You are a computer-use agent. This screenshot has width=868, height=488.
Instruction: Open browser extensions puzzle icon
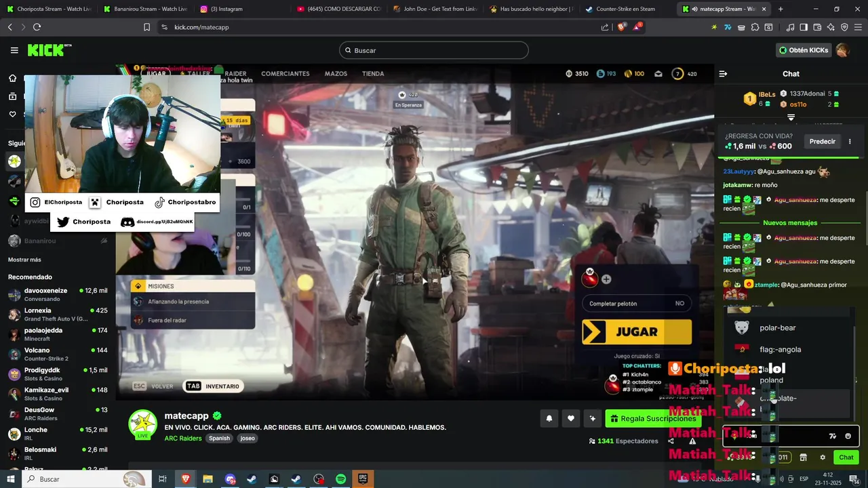click(755, 27)
